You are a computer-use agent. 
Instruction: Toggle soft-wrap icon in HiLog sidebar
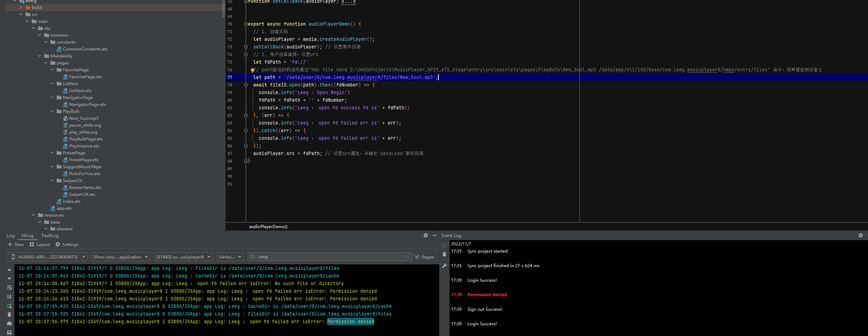[9, 288]
